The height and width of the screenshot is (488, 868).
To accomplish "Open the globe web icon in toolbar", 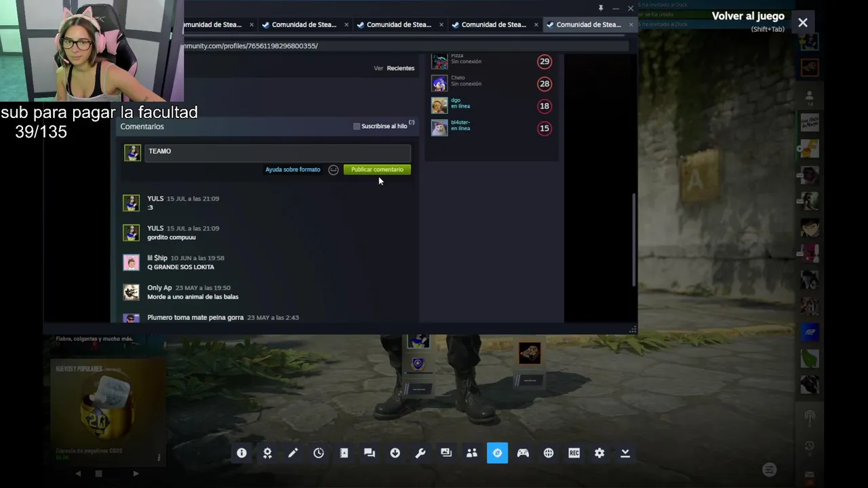I will point(549,453).
